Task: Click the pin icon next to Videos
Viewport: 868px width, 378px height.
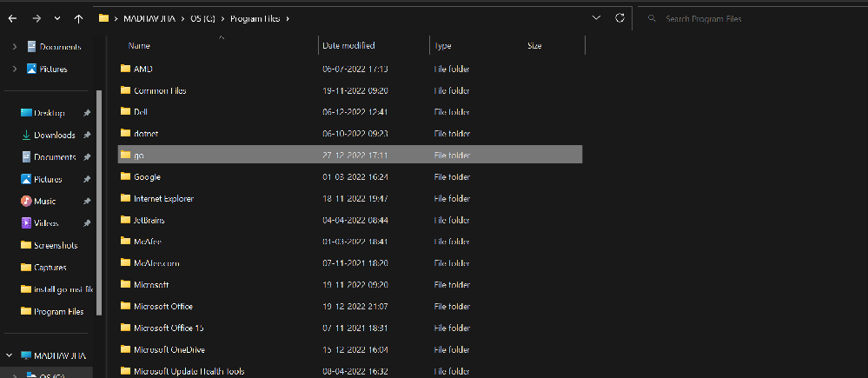Action: point(86,223)
